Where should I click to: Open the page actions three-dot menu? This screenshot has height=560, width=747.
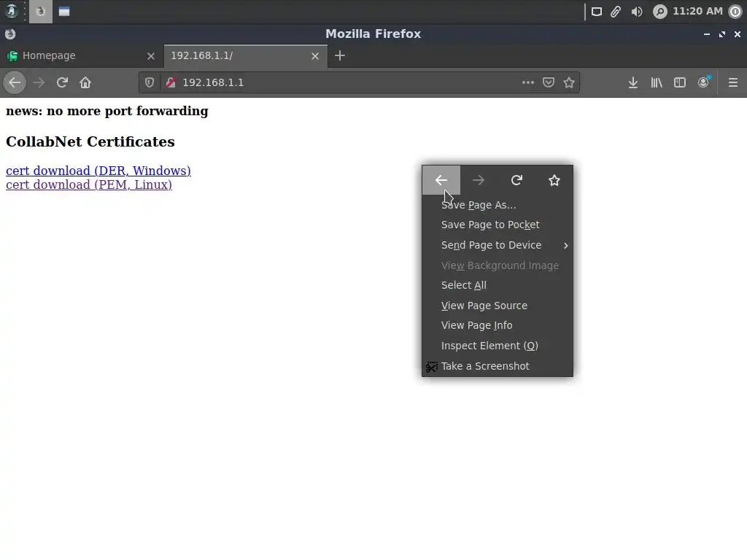pyautogui.click(x=528, y=82)
